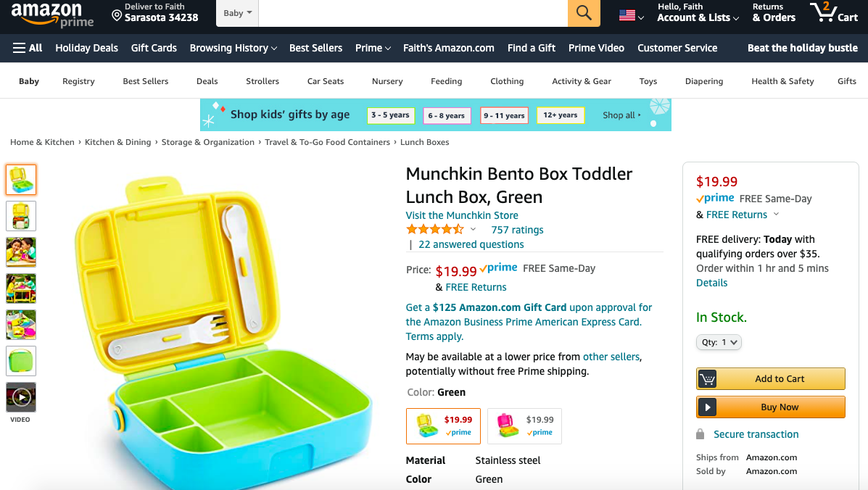Click the search input field

(413, 13)
